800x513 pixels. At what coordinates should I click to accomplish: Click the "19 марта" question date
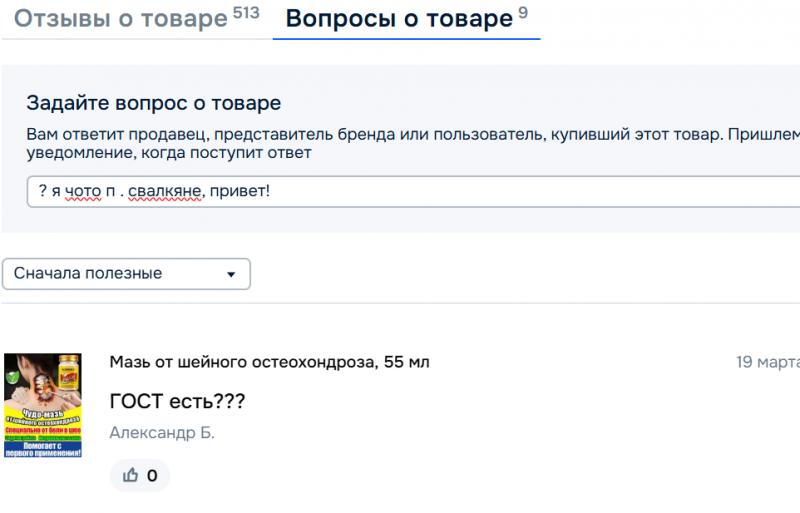(767, 362)
